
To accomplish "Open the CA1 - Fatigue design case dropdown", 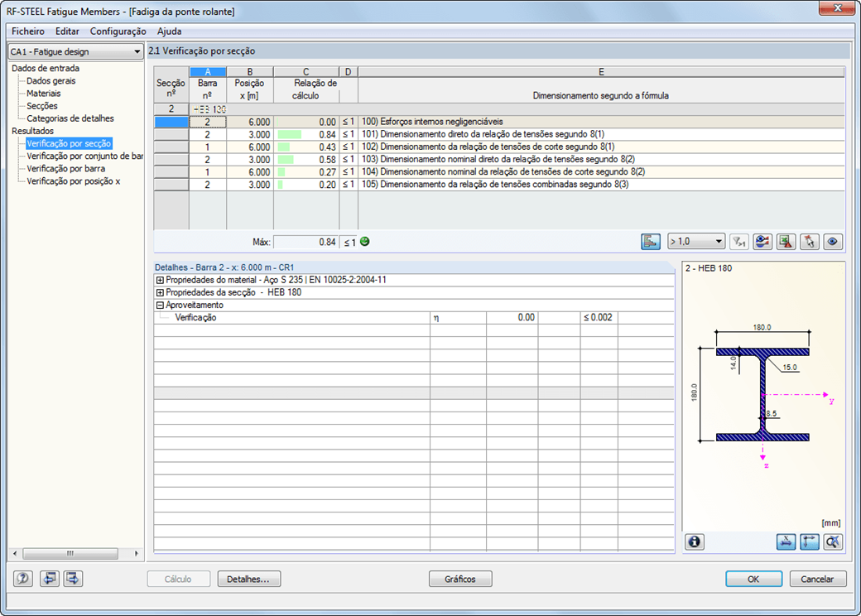I will 75,51.
